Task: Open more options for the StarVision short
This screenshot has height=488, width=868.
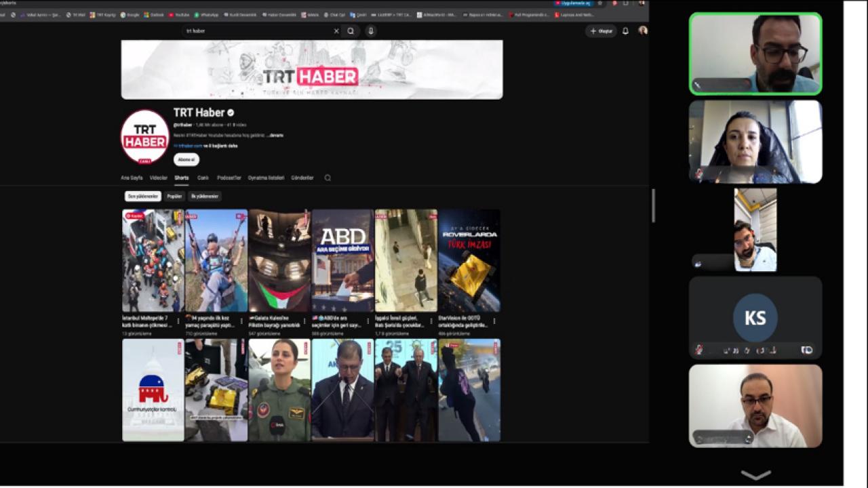Action: tap(494, 321)
